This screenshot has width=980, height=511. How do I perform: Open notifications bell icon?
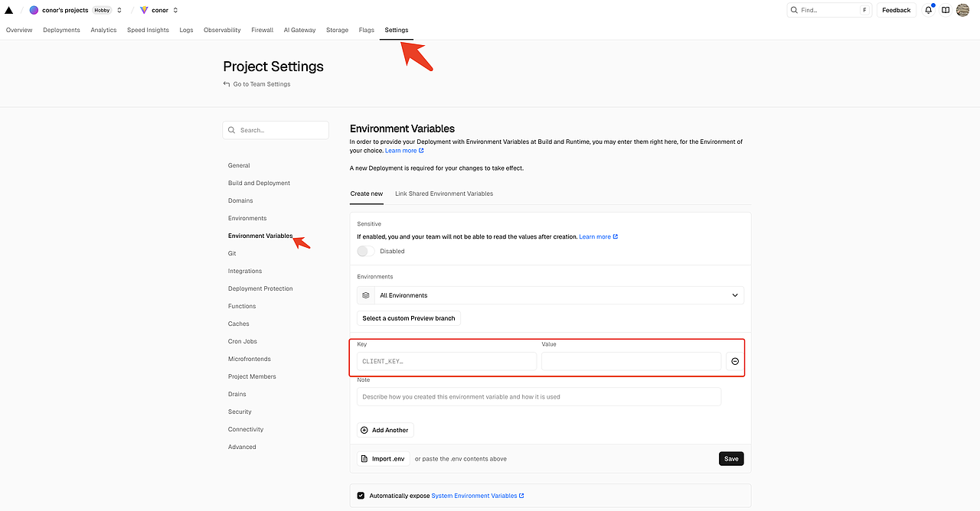(x=928, y=10)
